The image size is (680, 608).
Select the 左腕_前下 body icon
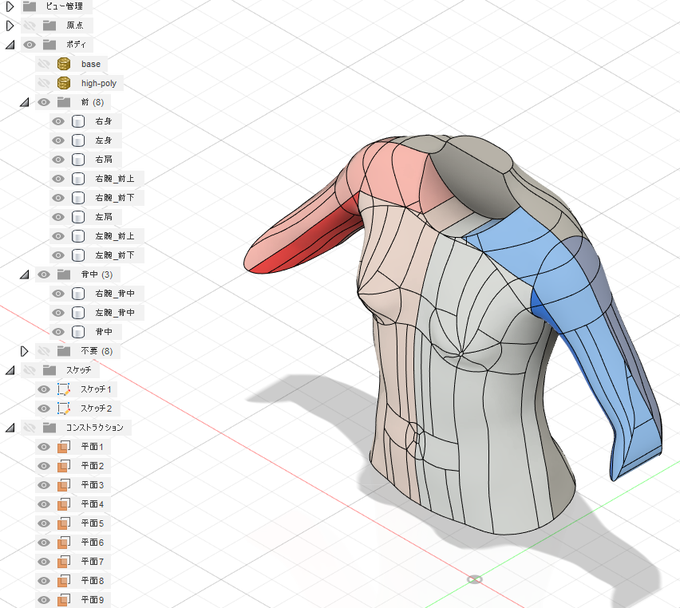78,255
